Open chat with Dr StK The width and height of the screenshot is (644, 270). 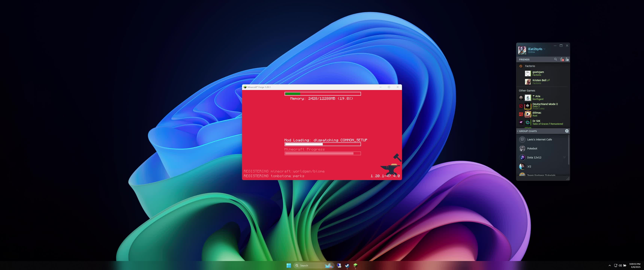pos(548,122)
